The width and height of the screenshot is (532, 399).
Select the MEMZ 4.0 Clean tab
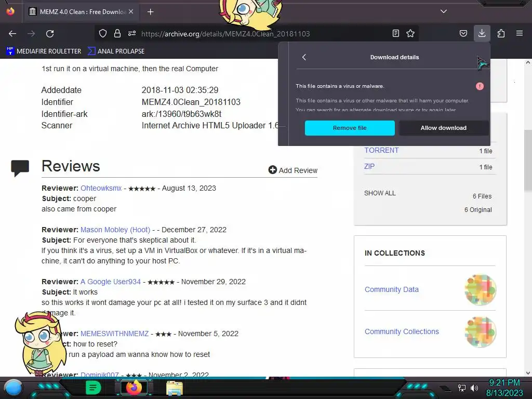[x=81, y=12]
